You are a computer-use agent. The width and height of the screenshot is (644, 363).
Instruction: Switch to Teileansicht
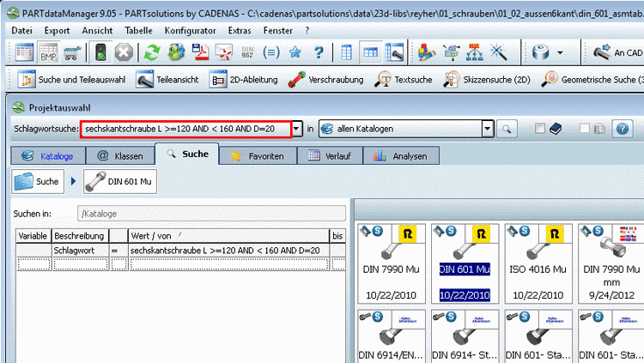tap(167, 80)
